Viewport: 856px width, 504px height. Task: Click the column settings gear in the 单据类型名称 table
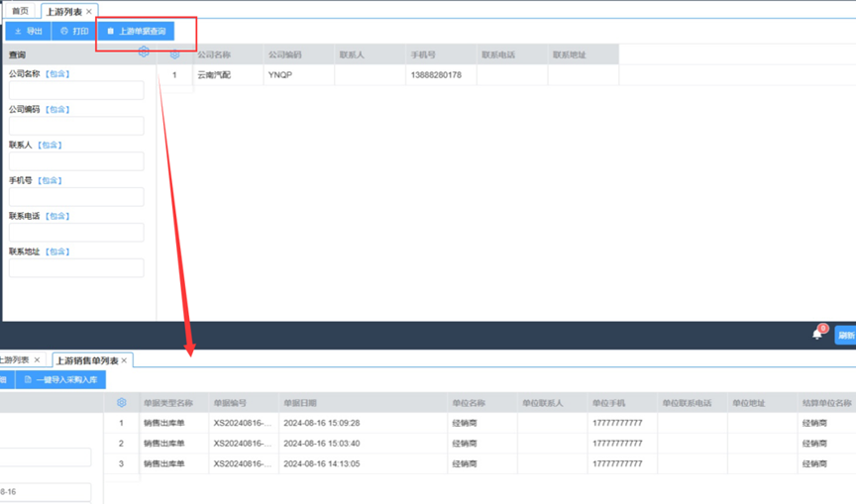122,403
